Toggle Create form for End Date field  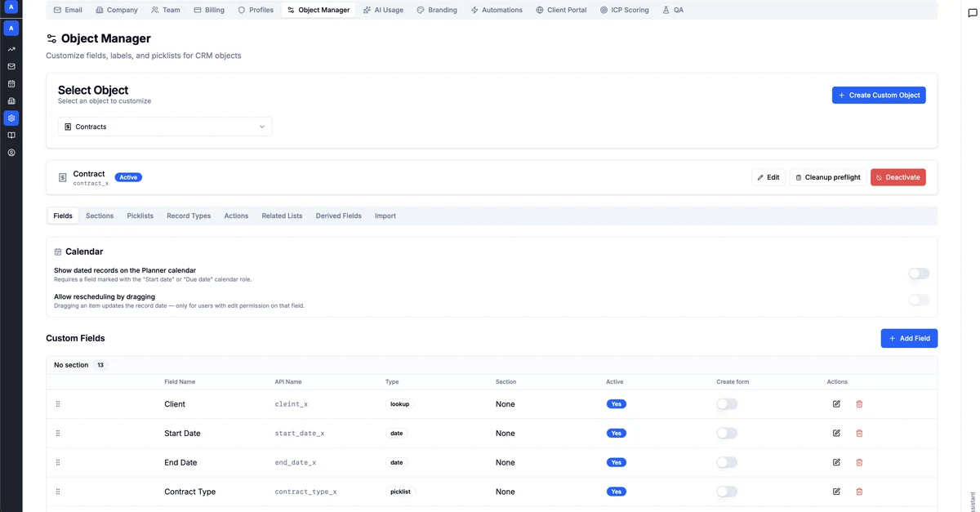coord(727,462)
